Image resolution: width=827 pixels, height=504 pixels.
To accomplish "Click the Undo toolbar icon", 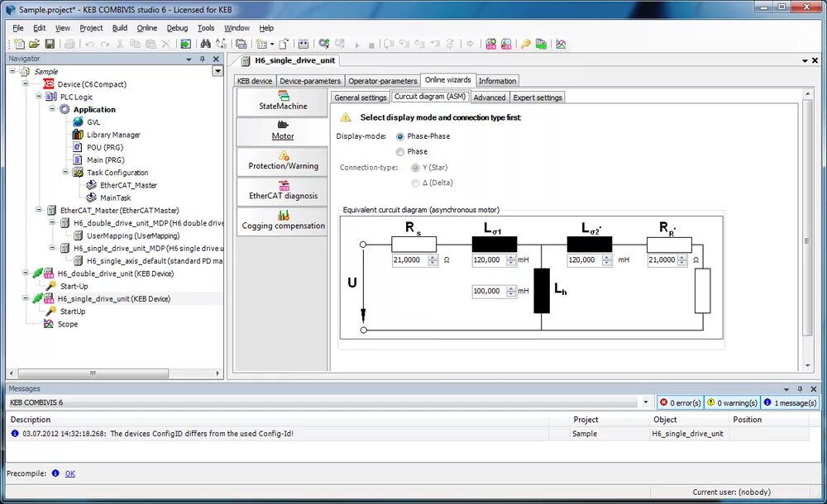I will coord(89,44).
